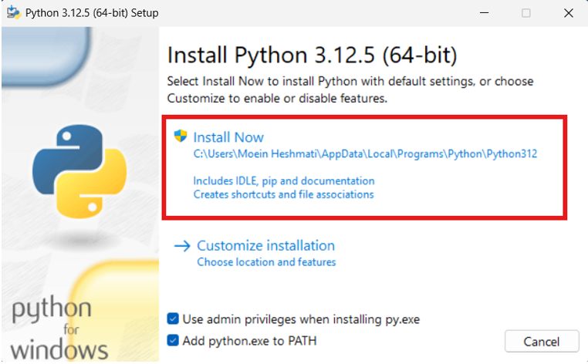Click the 'Install Python 3.12.5 (64-bit)' heading
This screenshot has height=364, width=588.
point(312,56)
